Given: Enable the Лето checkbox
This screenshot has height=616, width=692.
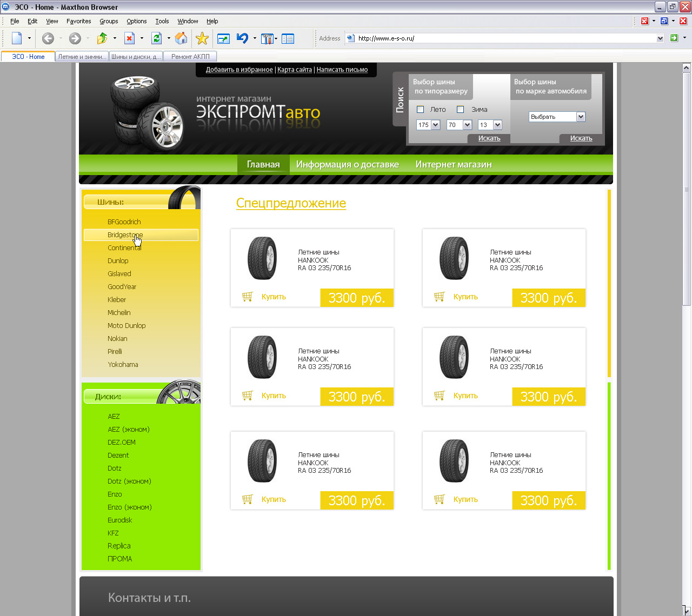Looking at the screenshot, I should point(420,109).
